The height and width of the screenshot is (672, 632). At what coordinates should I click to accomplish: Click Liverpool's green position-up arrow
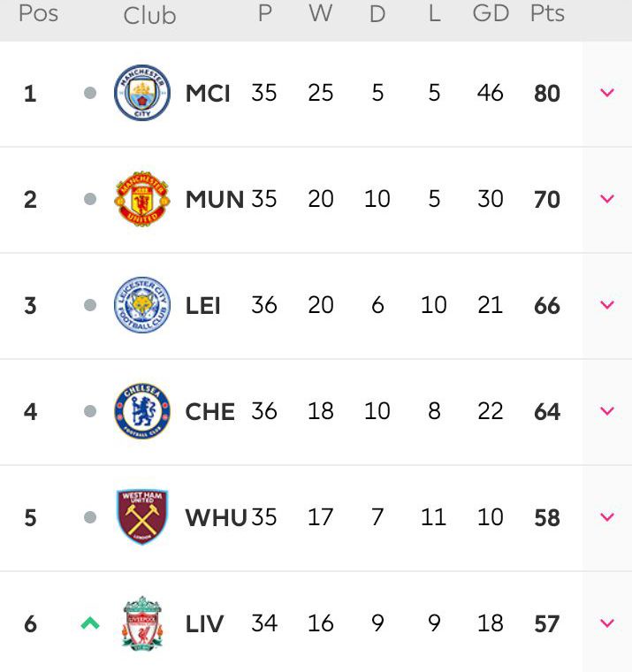[89, 623]
